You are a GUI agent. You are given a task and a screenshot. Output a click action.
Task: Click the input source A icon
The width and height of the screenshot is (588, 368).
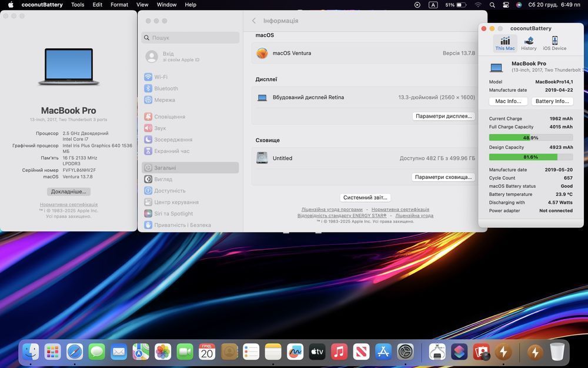(433, 5)
